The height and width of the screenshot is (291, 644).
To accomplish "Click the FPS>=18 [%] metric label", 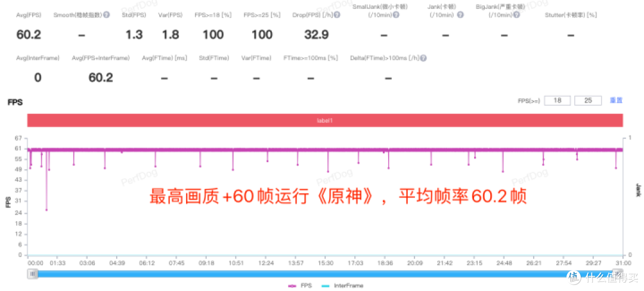I will tap(213, 15).
